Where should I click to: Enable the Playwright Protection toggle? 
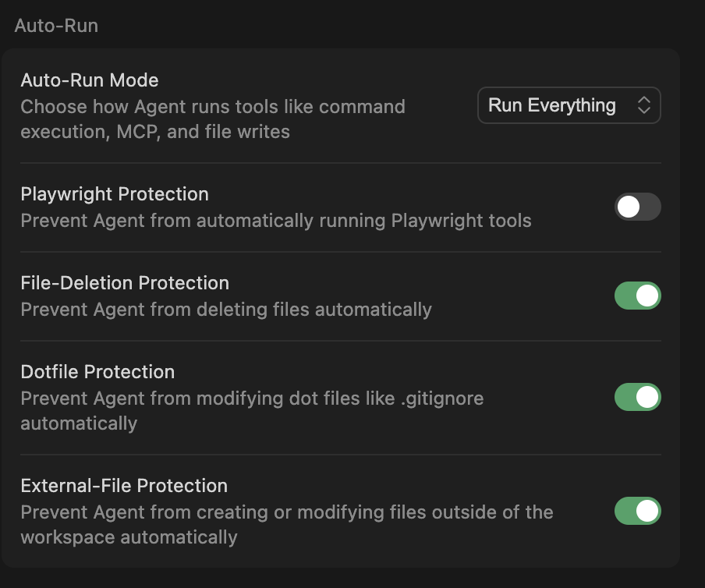pos(637,207)
